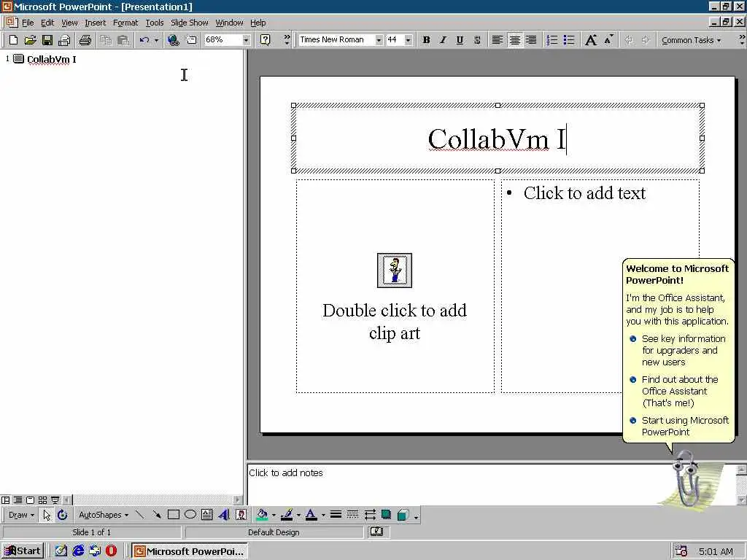Select the Rectangle shape tool

(174, 515)
